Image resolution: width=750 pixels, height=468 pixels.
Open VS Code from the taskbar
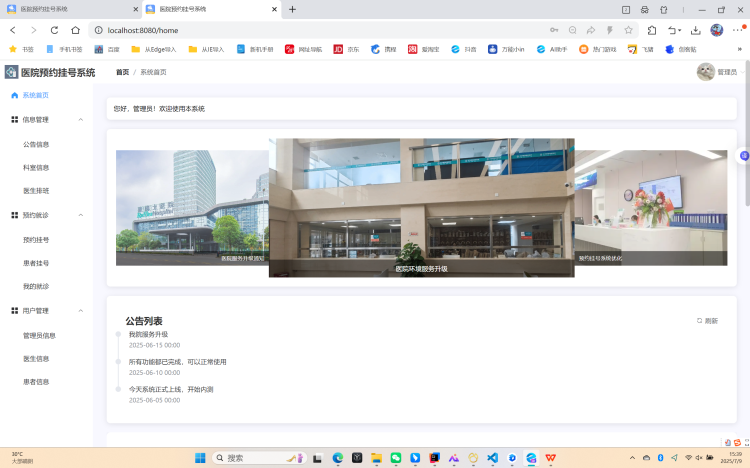492,458
